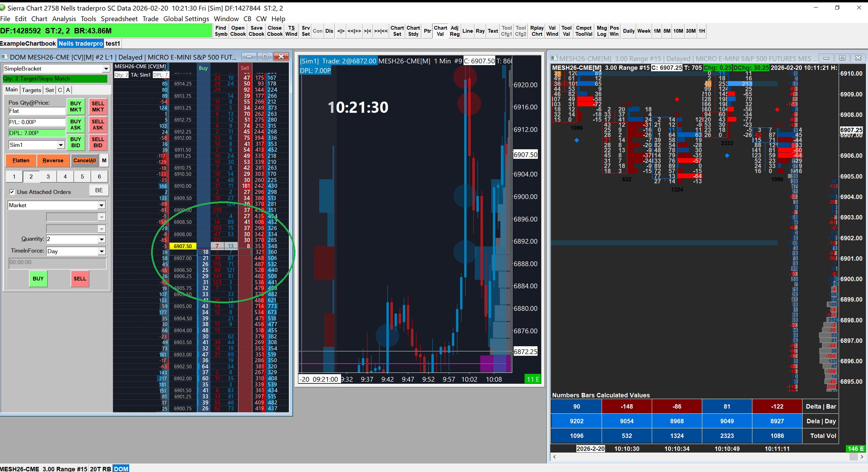Click the Close Cbook toolbar button
The height and width of the screenshot is (472, 868).
coord(275,31)
